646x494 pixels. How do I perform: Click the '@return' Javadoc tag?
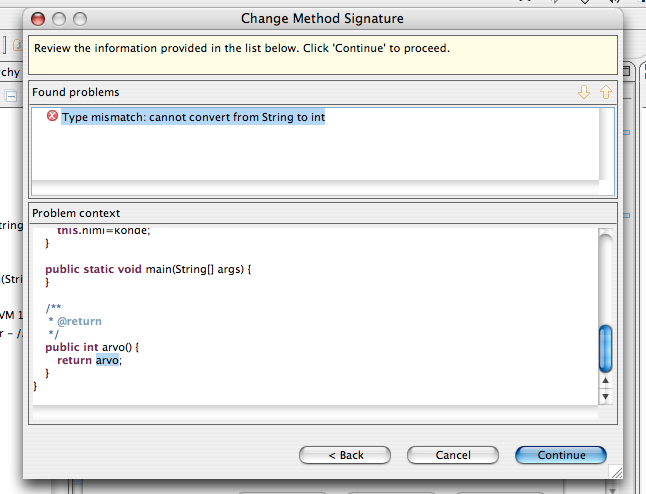(x=79, y=321)
